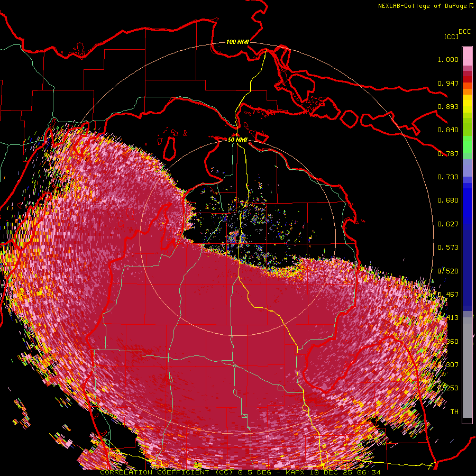Click the 0.840 scale value
This screenshot has height=476, width=476.
(448, 130)
